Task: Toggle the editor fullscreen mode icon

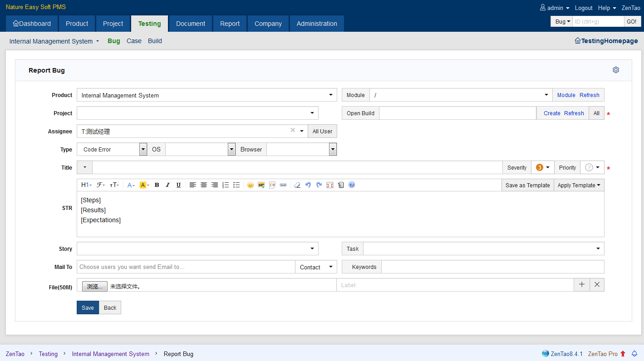Action: [330, 185]
